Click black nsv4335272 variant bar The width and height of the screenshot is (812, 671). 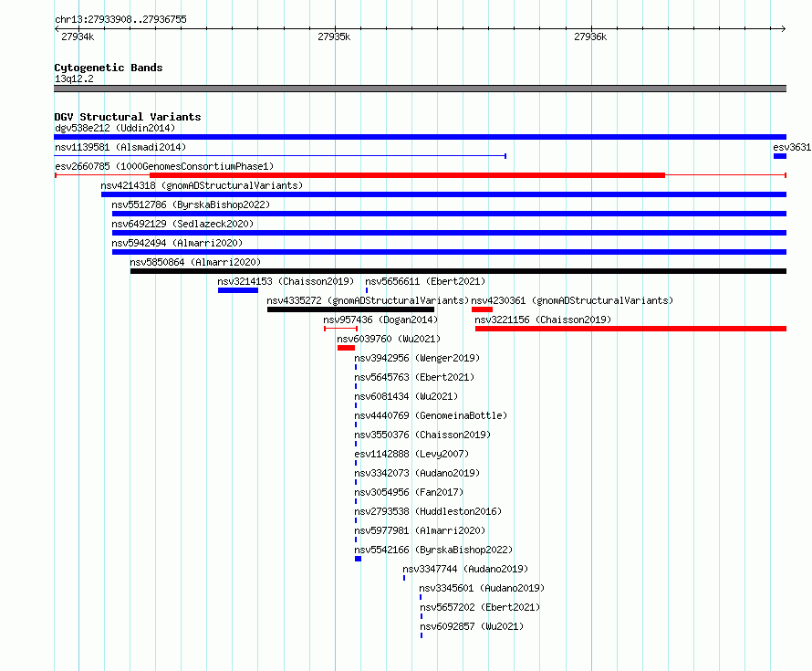point(350,309)
